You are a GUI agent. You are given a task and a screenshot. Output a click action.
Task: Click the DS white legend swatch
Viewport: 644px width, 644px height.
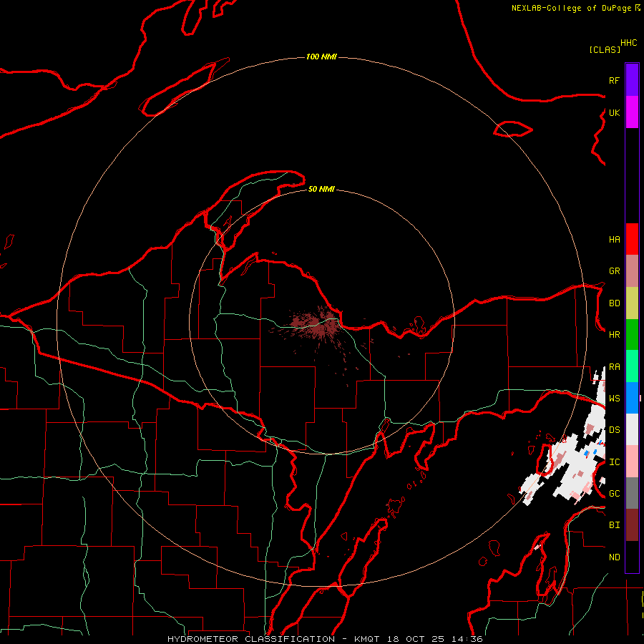coord(632,429)
